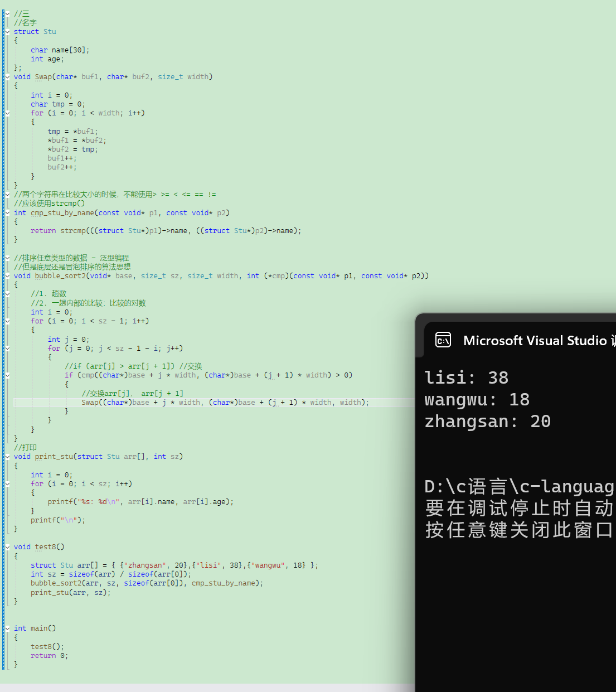Click the printf("%s: %d\n") line
The height and width of the screenshot is (692, 616).
140,502
